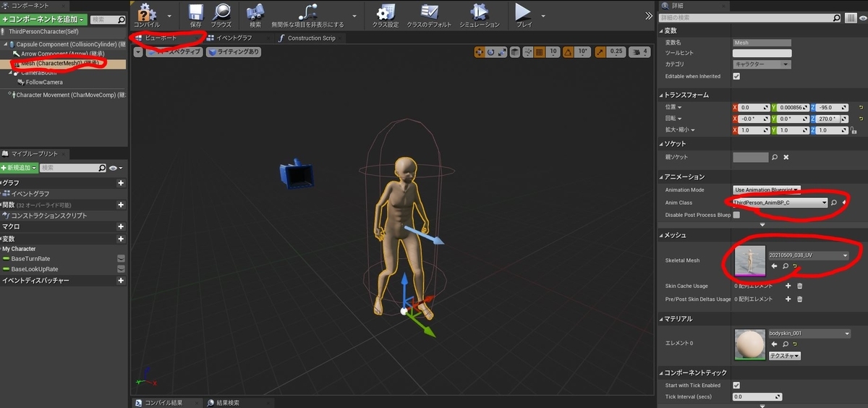This screenshot has height=408, width=868.
Task: Click the プレイ (Play) button
Action: point(524,14)
